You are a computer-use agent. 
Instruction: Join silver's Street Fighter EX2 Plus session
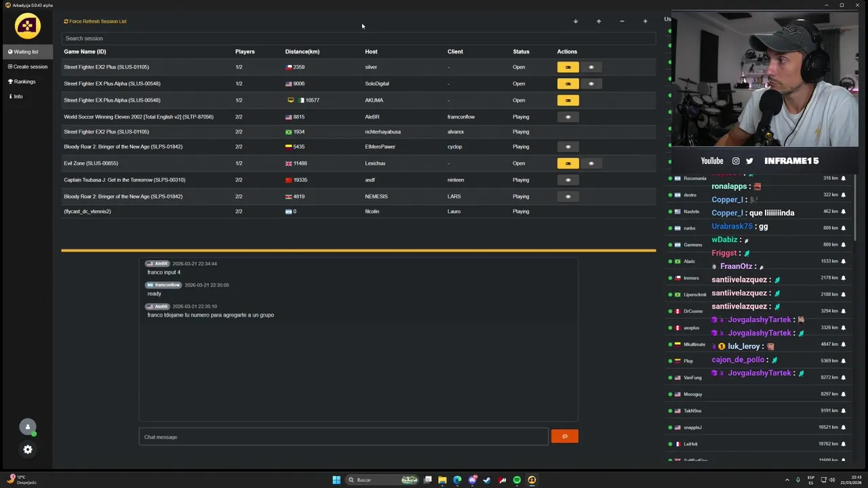tap(568, 67)
